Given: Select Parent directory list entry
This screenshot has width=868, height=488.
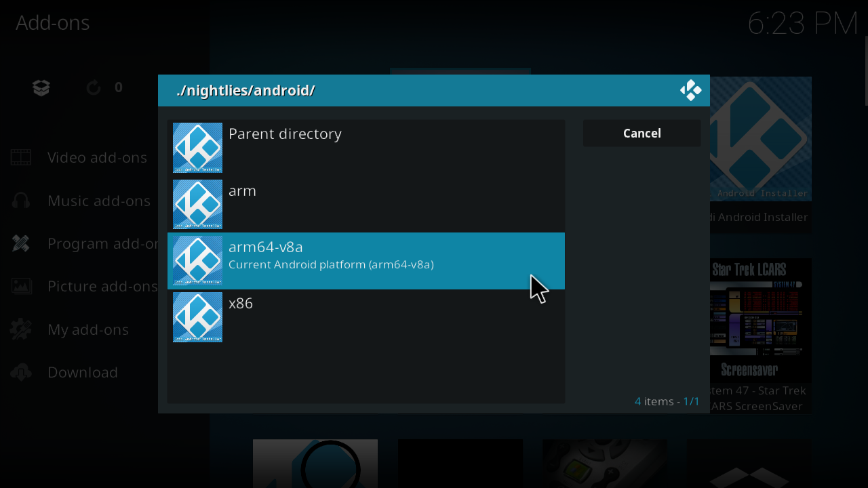Looking at the screenshot, I should click(285, 134).
